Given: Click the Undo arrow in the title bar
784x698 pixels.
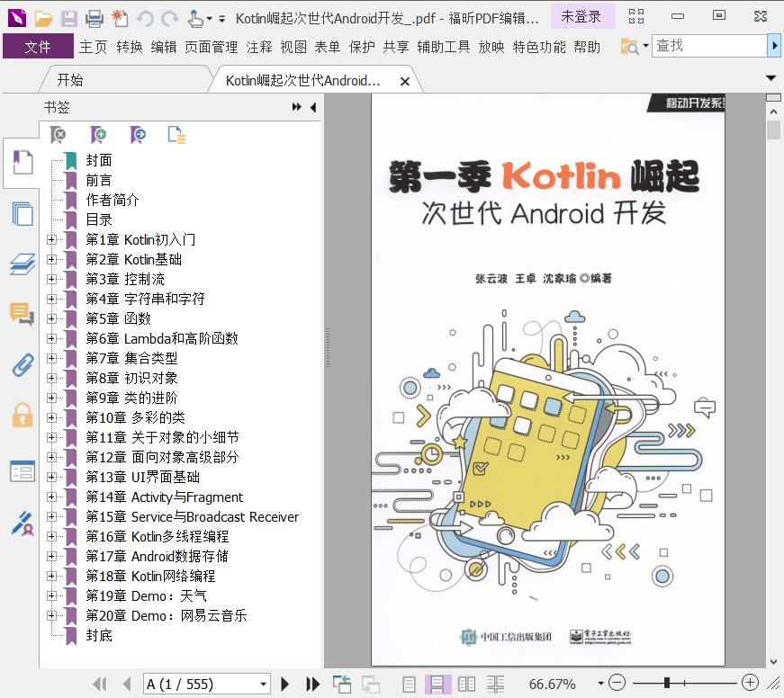Looking at the screenshot, I should coord(146,19).
